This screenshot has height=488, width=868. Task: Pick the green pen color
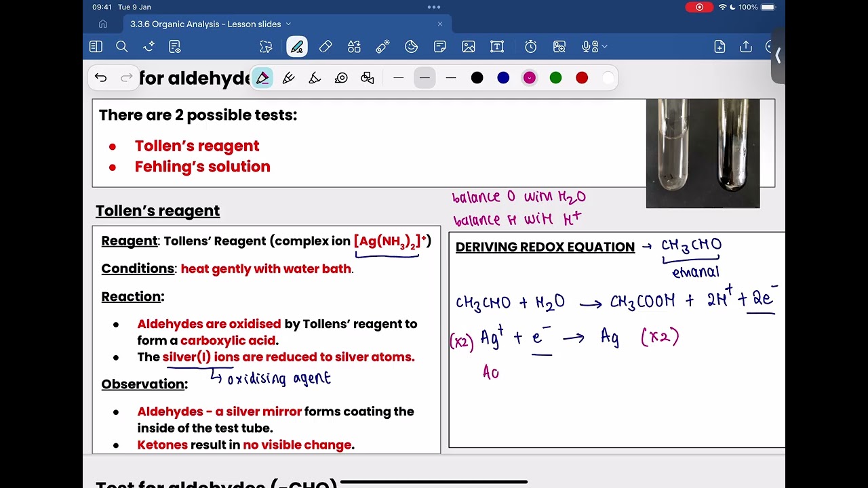555,78
